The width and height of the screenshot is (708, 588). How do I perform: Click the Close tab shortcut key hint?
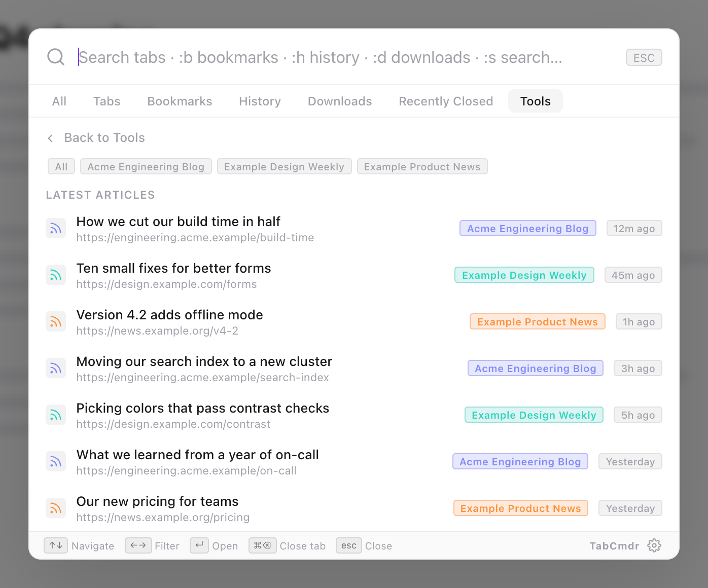263,545
